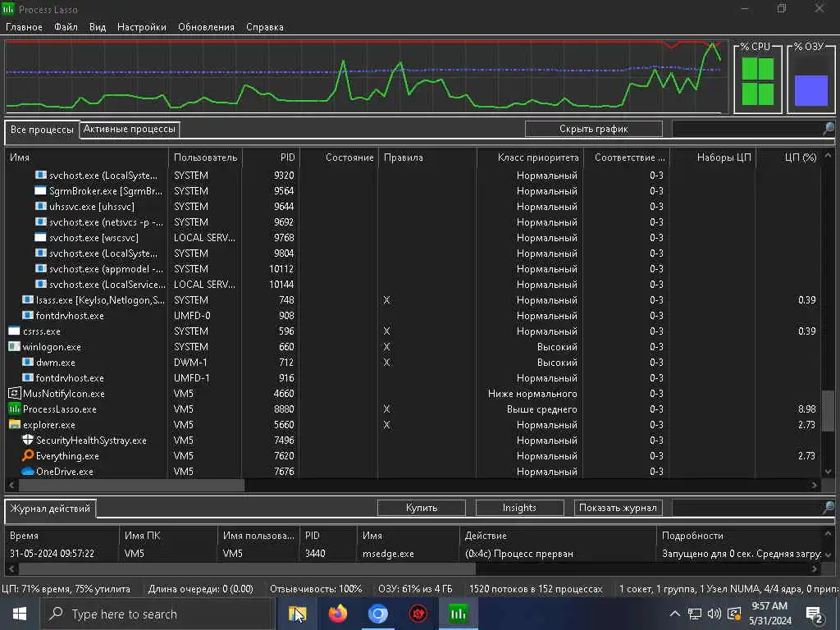Show hidden system tray icons chevron

tap(675, 614)
